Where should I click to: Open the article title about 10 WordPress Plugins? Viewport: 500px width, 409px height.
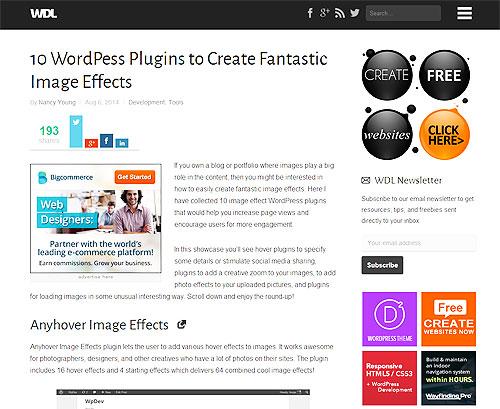tap(179, 70)
